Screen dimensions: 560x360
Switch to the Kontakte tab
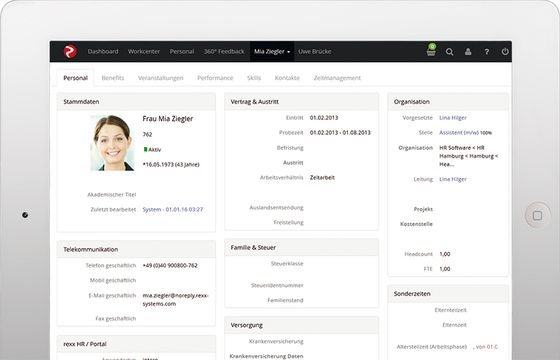tap(287, 78)
